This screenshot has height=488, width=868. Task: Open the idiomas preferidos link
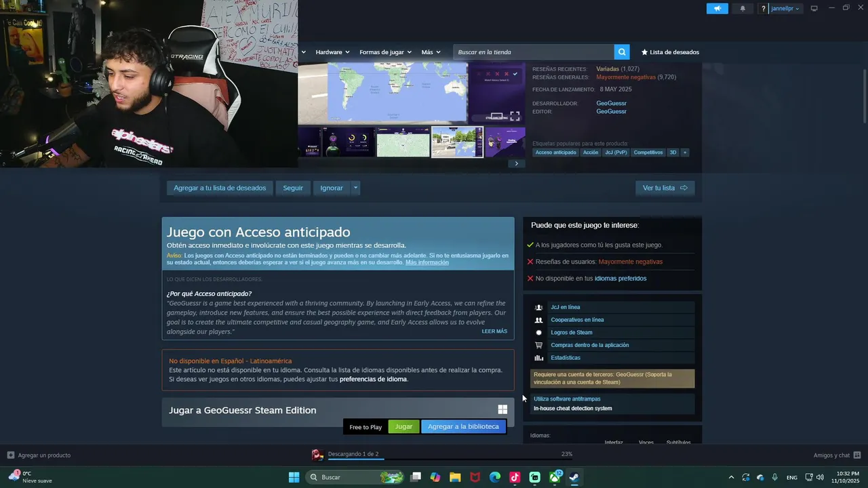point(620,279)
